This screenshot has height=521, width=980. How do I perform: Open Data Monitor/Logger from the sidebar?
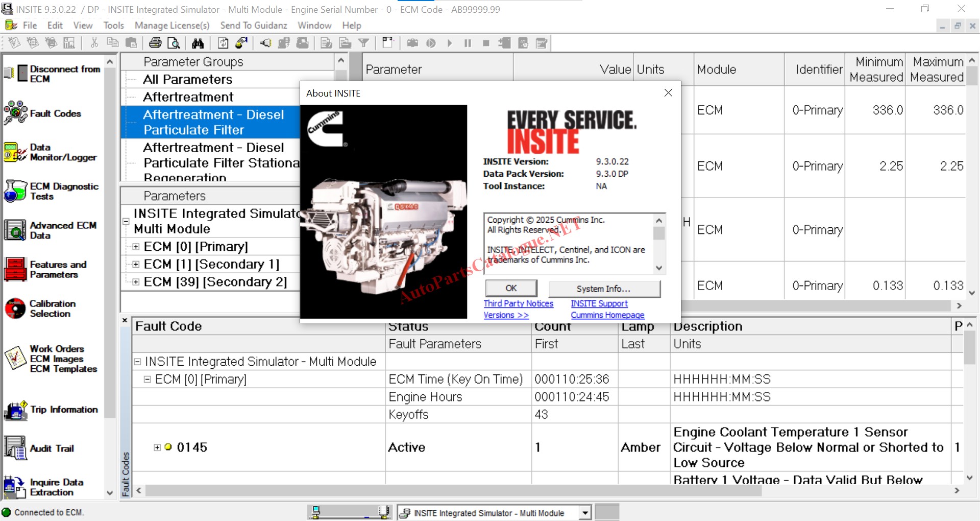click(15, 152)
